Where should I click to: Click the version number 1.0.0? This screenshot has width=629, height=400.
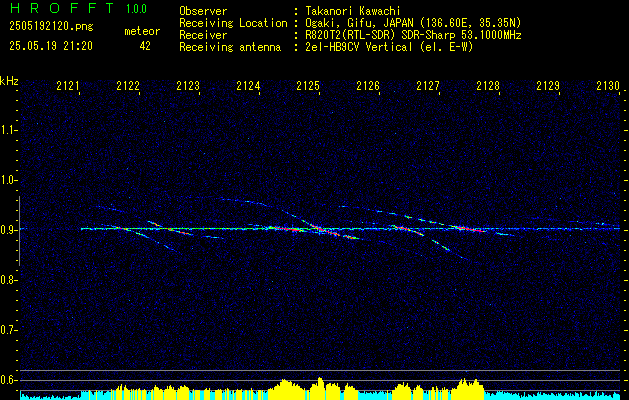pyautogui.click(x=136, y=9)
